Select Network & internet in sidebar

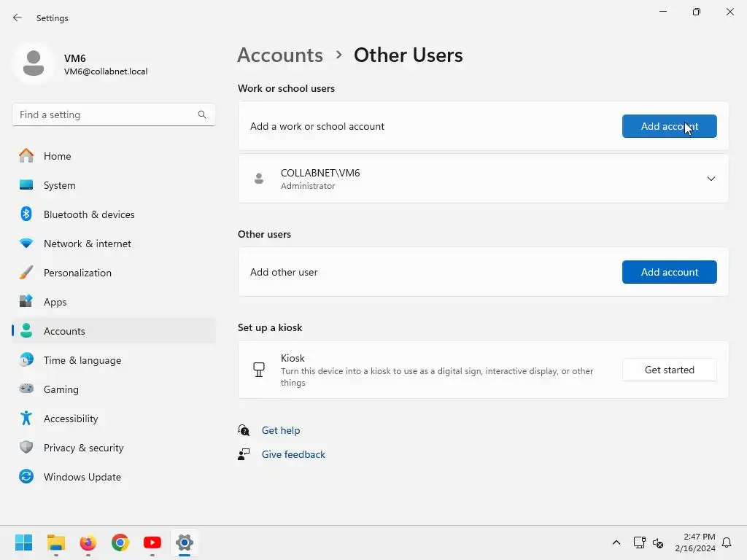[x=88, y=244]
